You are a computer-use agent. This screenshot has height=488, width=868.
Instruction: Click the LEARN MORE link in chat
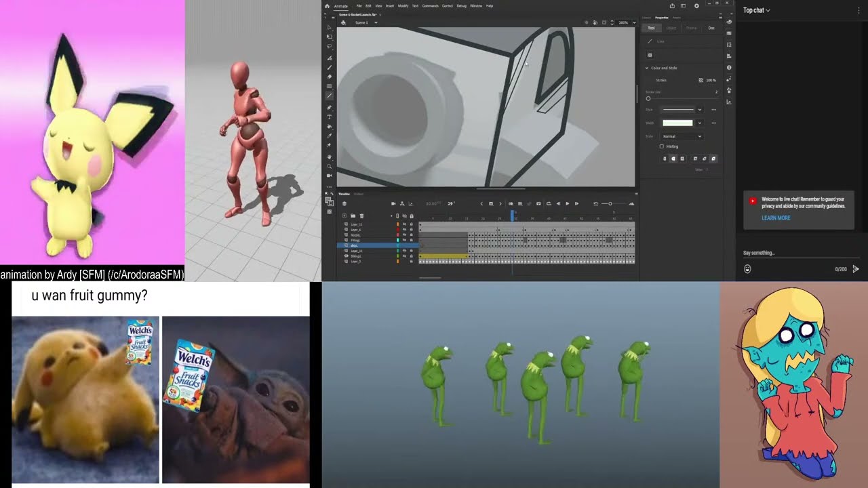point(776,218)
